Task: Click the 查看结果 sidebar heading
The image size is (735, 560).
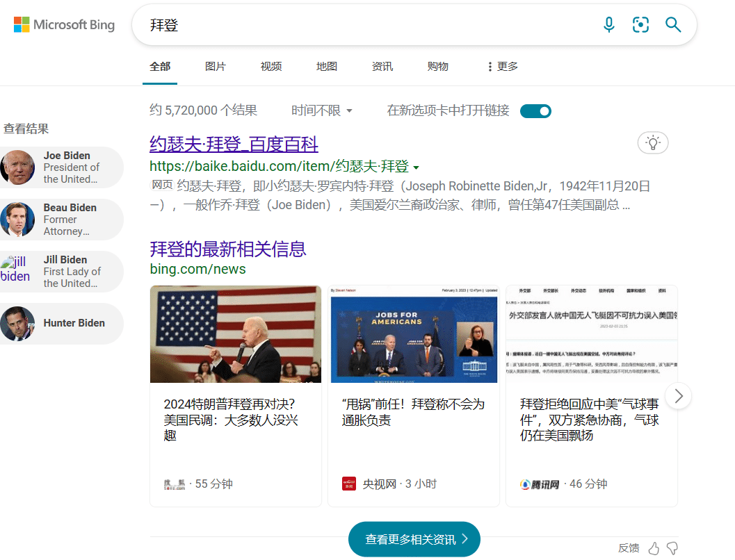Action: click(x=26, y=129)
